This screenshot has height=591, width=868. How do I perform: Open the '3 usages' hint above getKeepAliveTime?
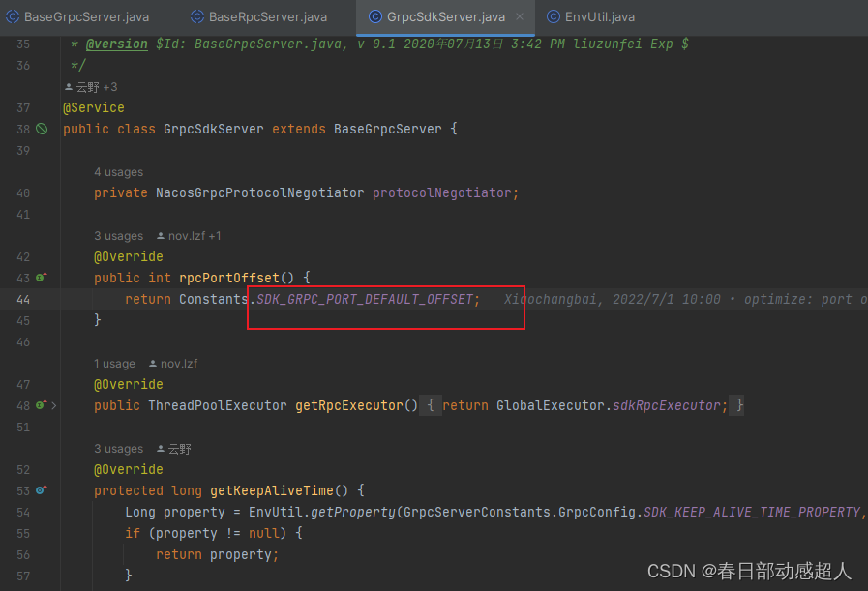[118, 449]
